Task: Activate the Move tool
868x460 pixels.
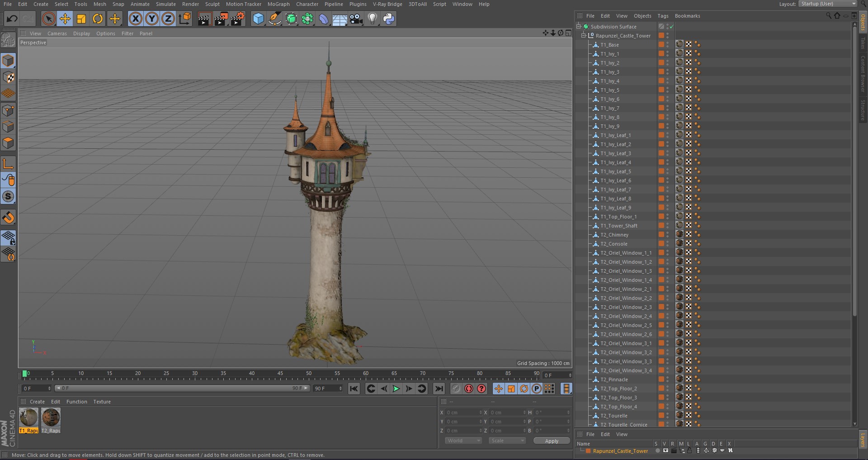Action: point(65,19)
